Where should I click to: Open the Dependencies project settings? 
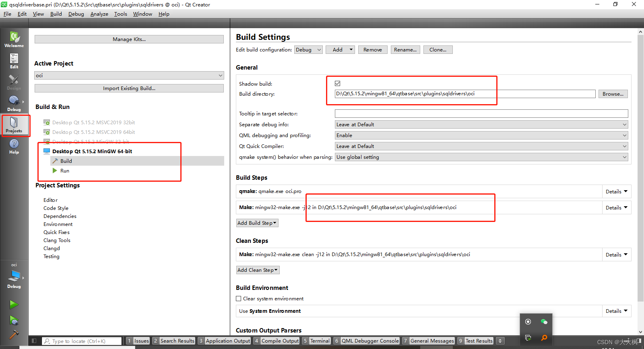60,216
